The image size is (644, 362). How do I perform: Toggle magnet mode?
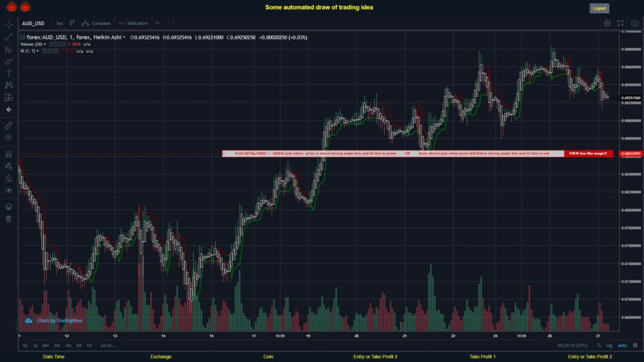click(9, 155)
